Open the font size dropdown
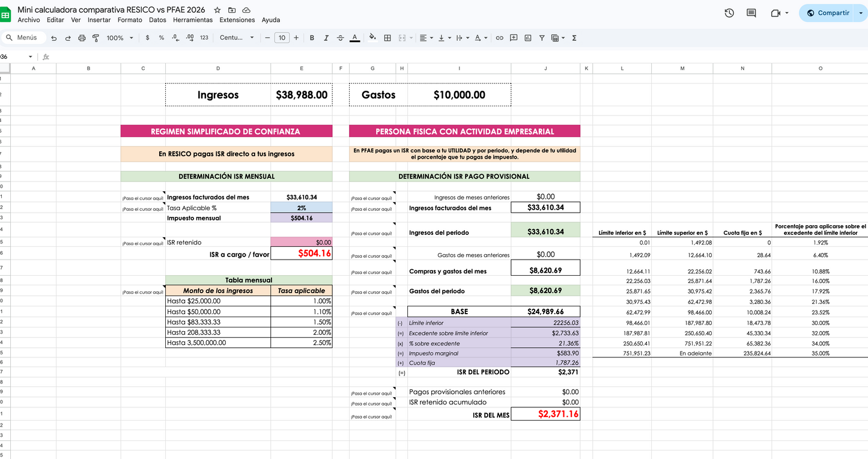The image size is (868, 459). pyautogui.click(x=282, y=37)
